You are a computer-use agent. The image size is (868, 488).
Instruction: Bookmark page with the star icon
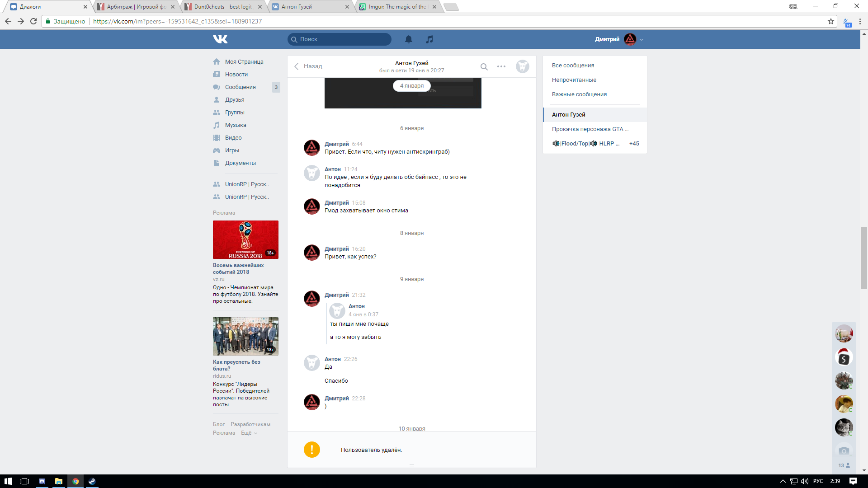pos(831,21)
